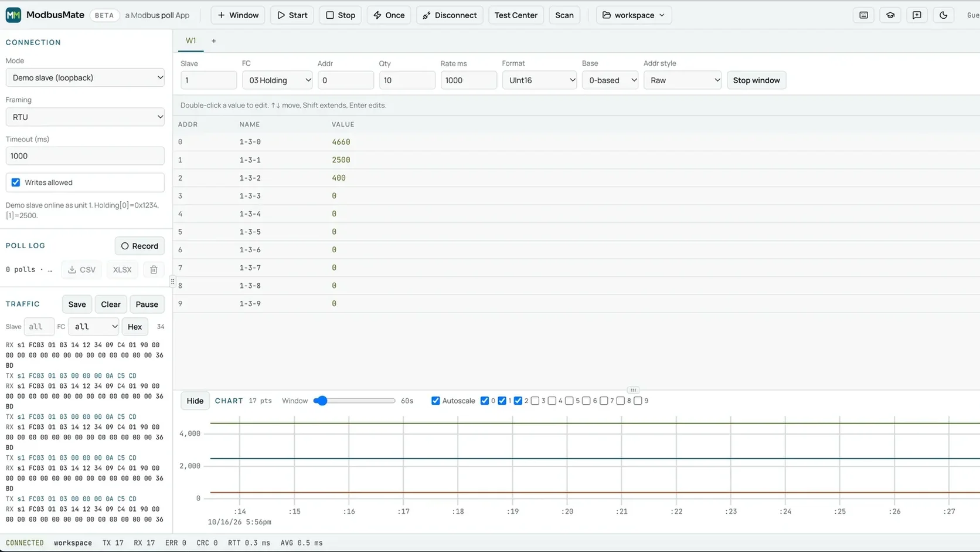Open connection Mode dropdown
Screen dimensions: 980x552
click(85, 77)
